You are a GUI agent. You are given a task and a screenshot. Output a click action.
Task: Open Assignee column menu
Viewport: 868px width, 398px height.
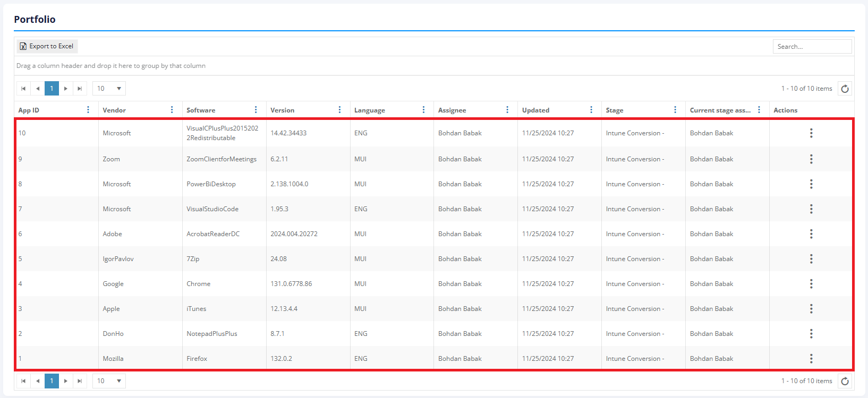[508, 110]
